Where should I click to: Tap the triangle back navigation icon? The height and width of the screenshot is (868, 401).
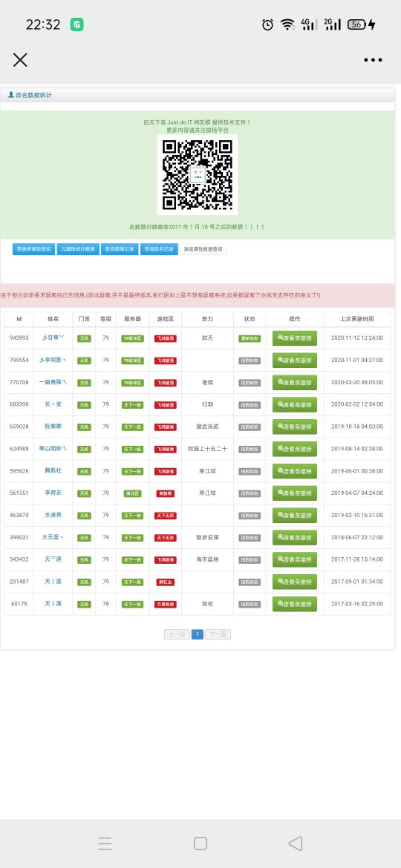(296, 843)
